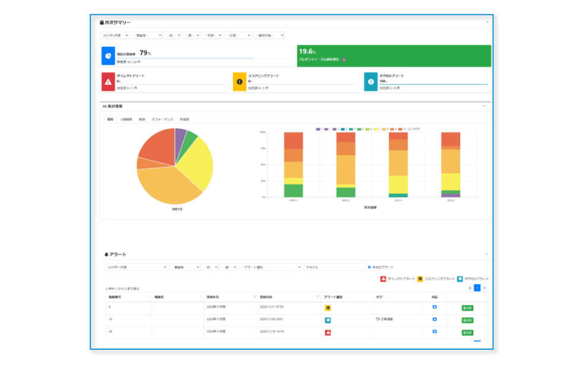Click the teal alert type icon in row 16
Image resolution: width=588 pixels, height=367 pixels.
(328, 319)
